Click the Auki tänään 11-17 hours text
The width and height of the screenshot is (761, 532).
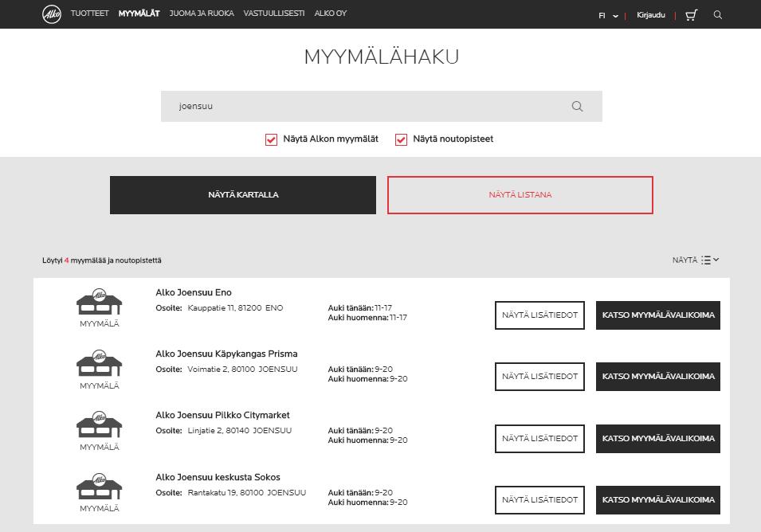coord(360,308)
